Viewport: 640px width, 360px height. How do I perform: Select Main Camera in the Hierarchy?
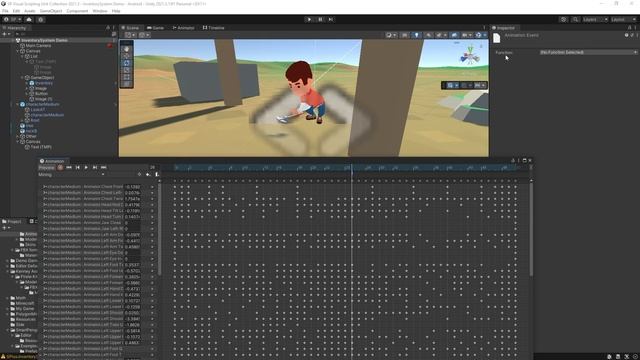click(38, 45)
